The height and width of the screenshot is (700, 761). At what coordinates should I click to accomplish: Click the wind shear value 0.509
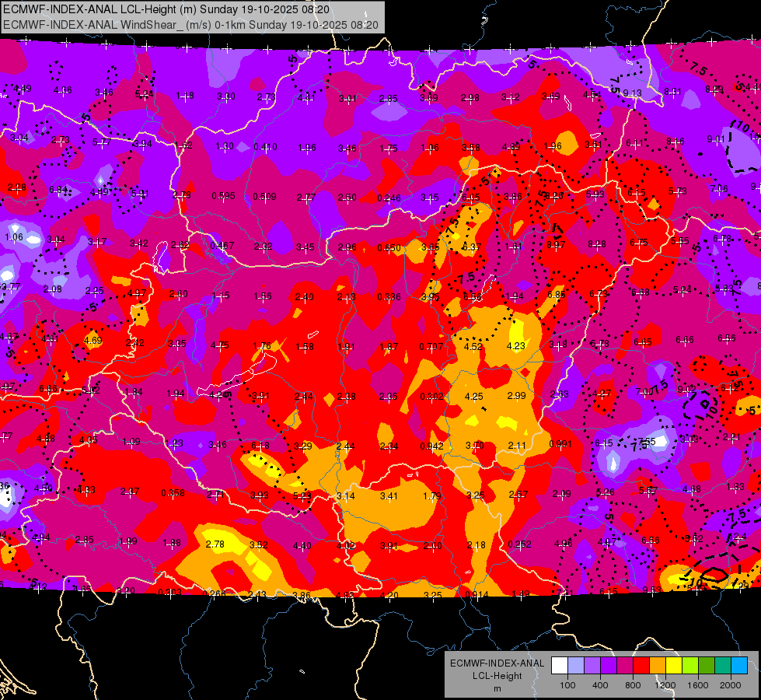pos(264,196)
